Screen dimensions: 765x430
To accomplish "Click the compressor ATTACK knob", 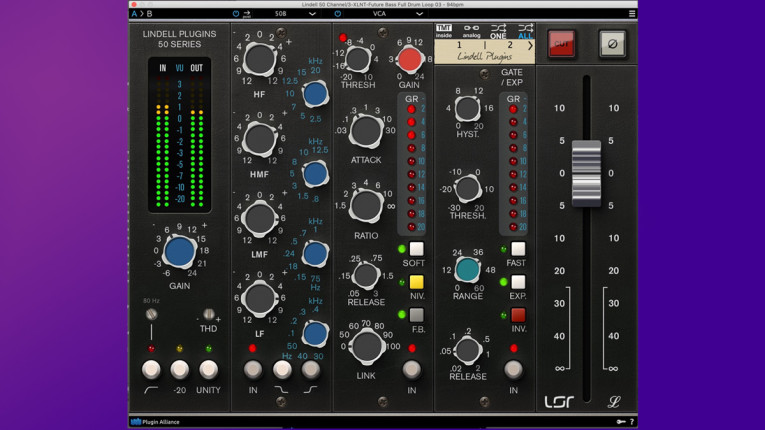I will [x=366, y=132].
